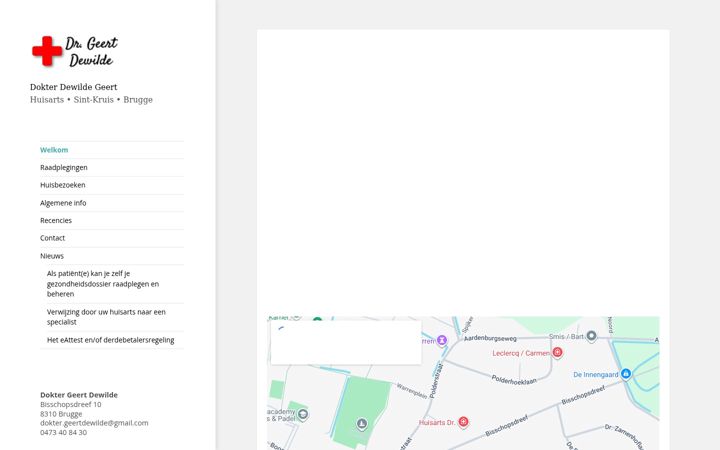Open Huisbezoeken in the sidebar

point(62,185)
